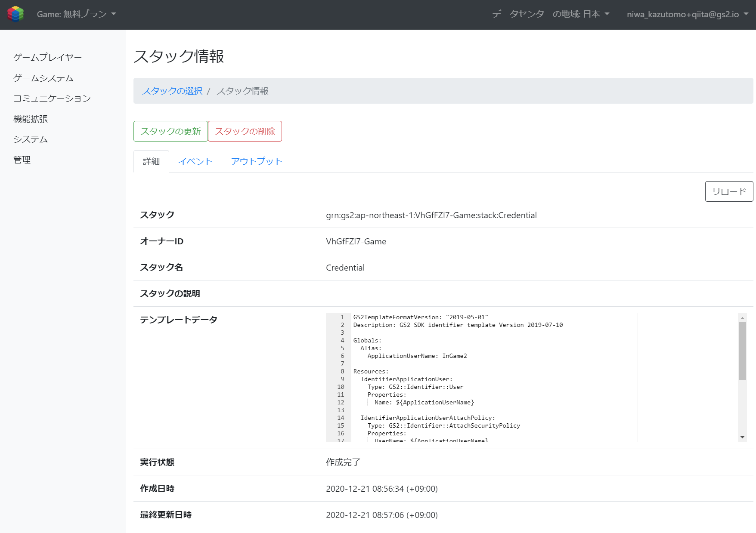
Task: Click the Name: ${ApplicationUserName} line
Action: [424, 402]
